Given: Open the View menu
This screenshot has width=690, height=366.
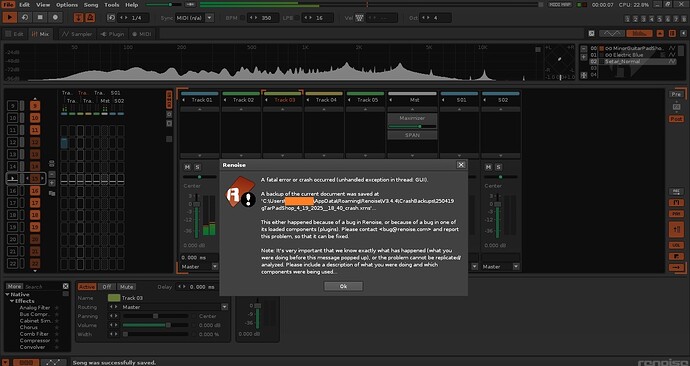Looking at the screenshot, I should point(43,5).
